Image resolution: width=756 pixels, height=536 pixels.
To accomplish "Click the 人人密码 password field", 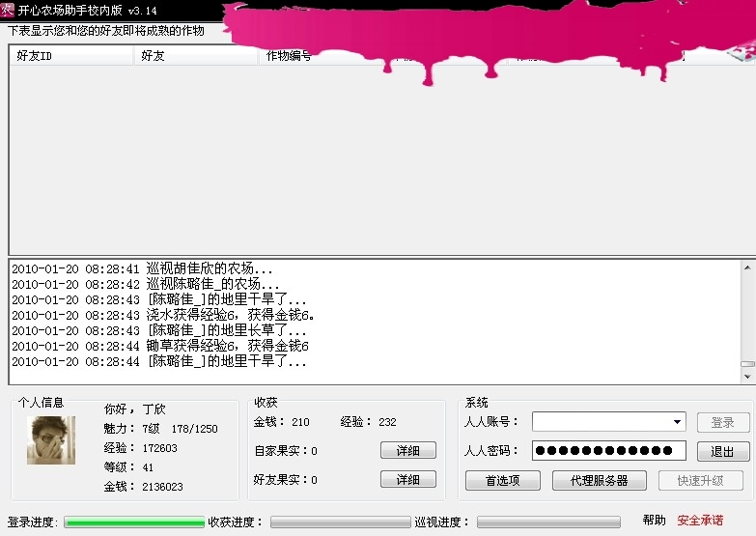I will tap(608, 451).
